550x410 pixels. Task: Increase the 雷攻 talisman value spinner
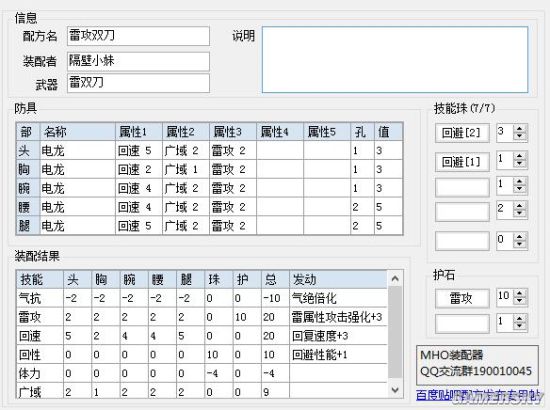coord(520,293)
